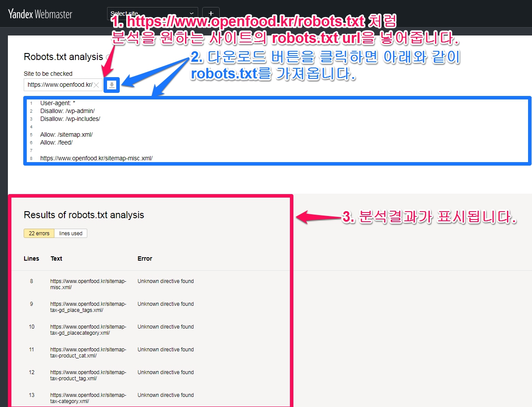This screenshot has width=532, height=407.
Task: Click the line number 10 in results
Action: (x=32, y=327)
